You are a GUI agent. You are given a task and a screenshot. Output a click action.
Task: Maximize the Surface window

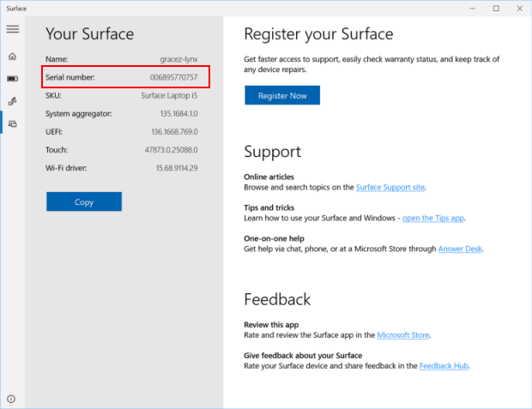[x=496, y=8]
